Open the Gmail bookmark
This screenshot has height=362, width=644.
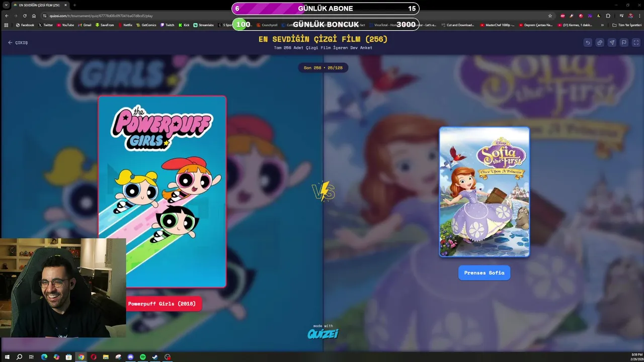(x=85, y=25)
